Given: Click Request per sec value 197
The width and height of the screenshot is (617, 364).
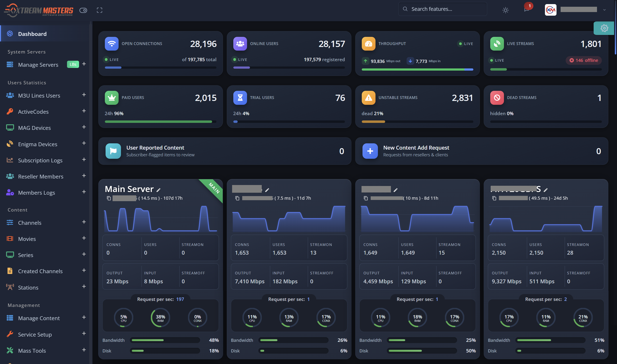Looking at the screenshot, I should point(180,299).
